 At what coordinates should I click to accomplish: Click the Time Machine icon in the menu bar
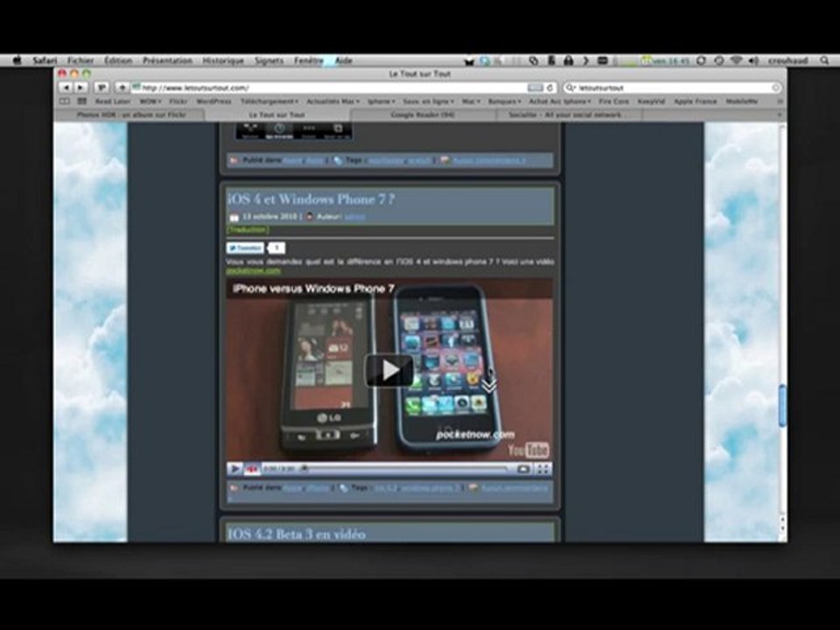coord(719,60)
